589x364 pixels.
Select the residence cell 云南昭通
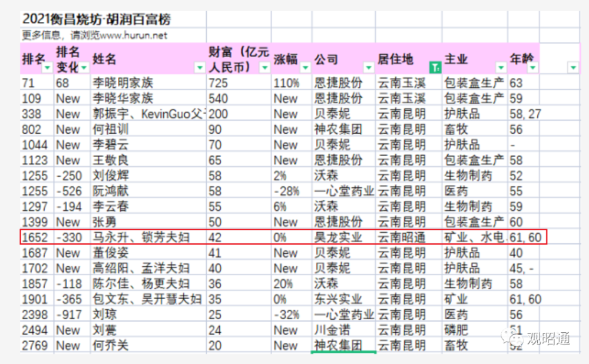tap(409, 237)
